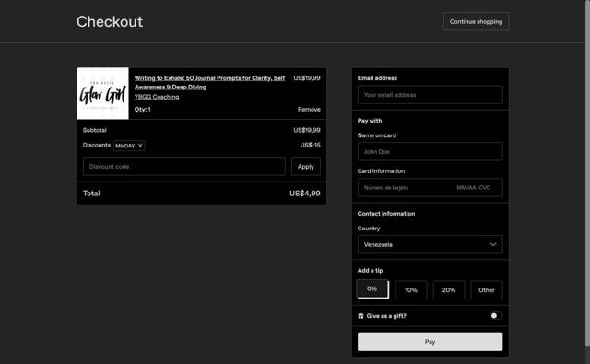This screenshot has height=364, width=590.
Task: Focus the Discount code input field
Action: click(184, 166)
